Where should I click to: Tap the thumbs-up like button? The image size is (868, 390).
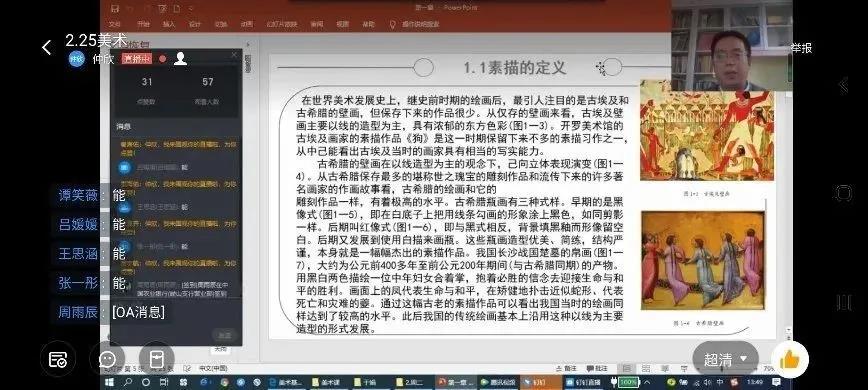pyautogui.click(x=789, y=360)
